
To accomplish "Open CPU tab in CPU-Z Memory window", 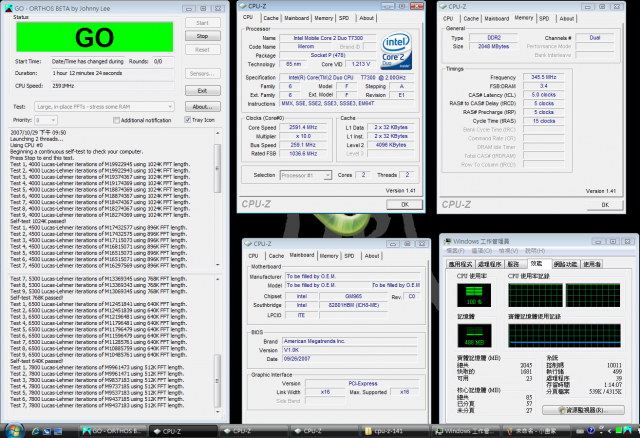I will 449,19.
